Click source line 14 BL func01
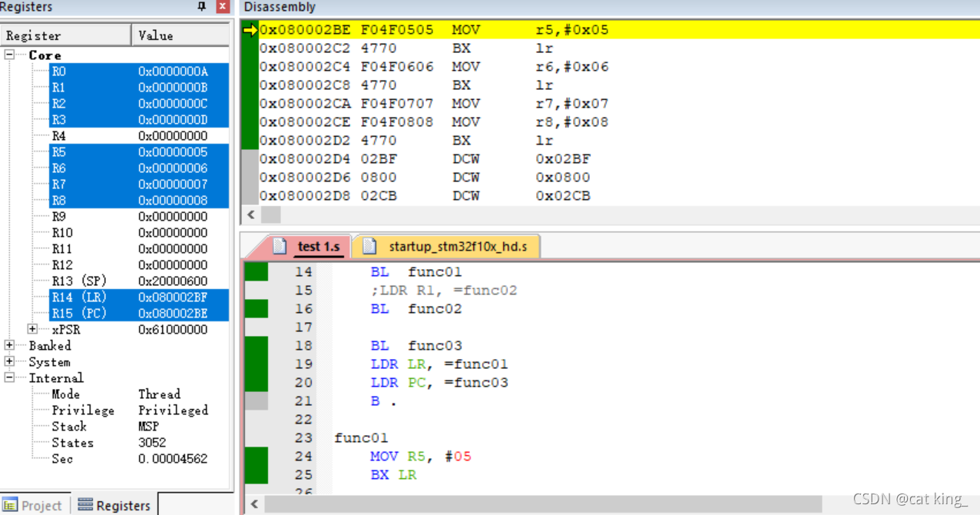The image size is (980, 515). pyautogui.click(x=416, y=272)
